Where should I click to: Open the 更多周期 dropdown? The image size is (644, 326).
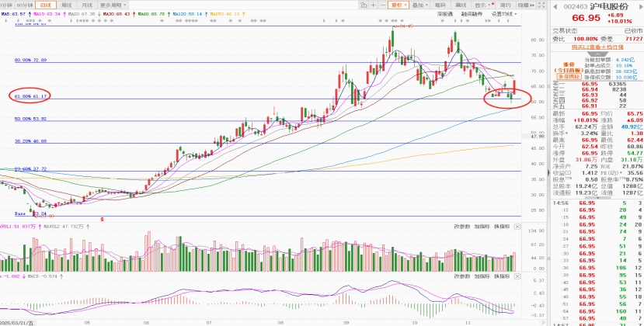coord(113,5)
